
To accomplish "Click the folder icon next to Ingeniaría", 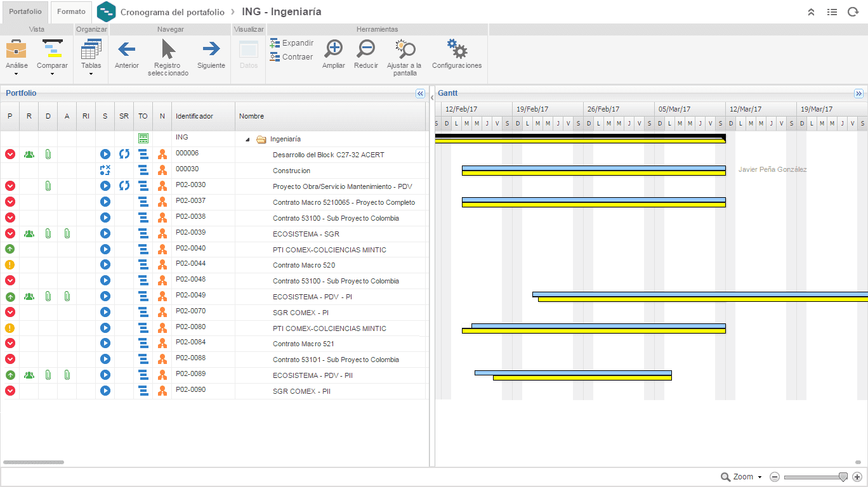I will tap(261, 140).
